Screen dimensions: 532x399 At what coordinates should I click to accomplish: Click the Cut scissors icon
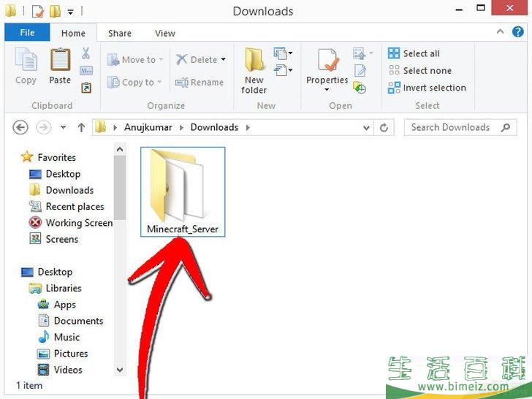pos(85,53)
